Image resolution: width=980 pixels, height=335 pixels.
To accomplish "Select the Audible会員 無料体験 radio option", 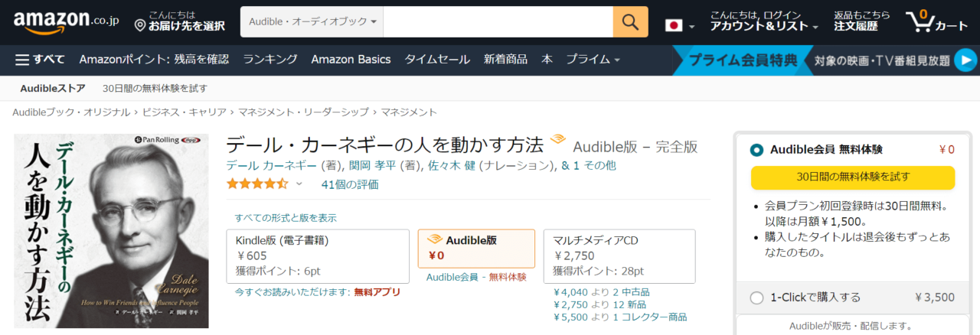I will point(757,150).
